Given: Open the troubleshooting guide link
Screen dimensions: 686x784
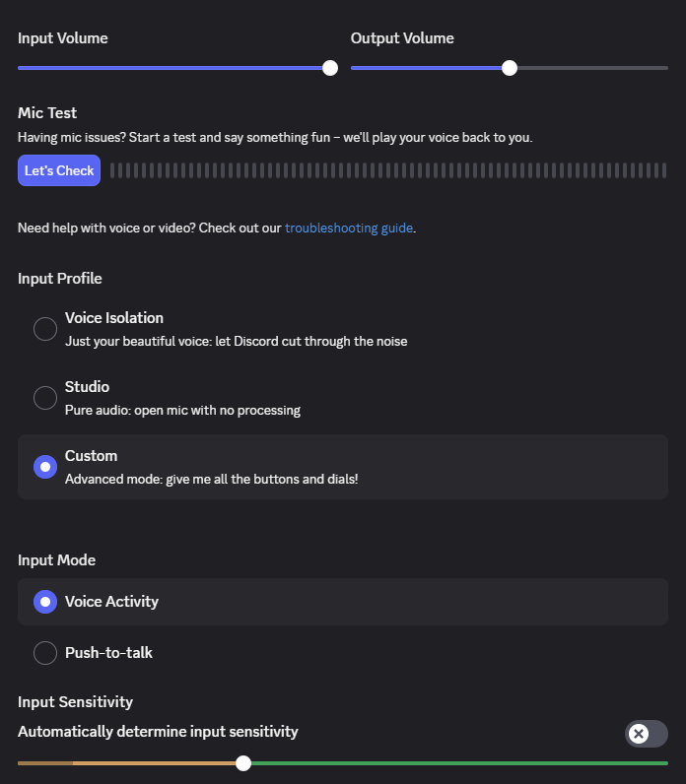Looking at the screenshot, I should [x=349, y=229].
